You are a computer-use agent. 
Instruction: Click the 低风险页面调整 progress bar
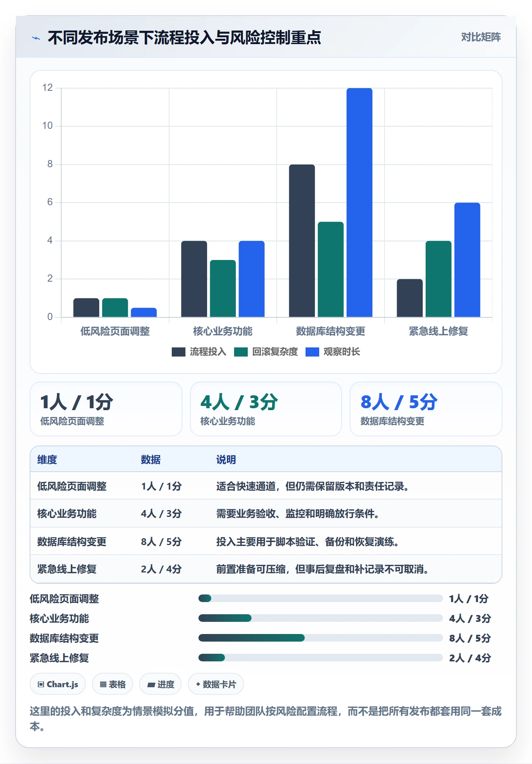click(320, 598)
